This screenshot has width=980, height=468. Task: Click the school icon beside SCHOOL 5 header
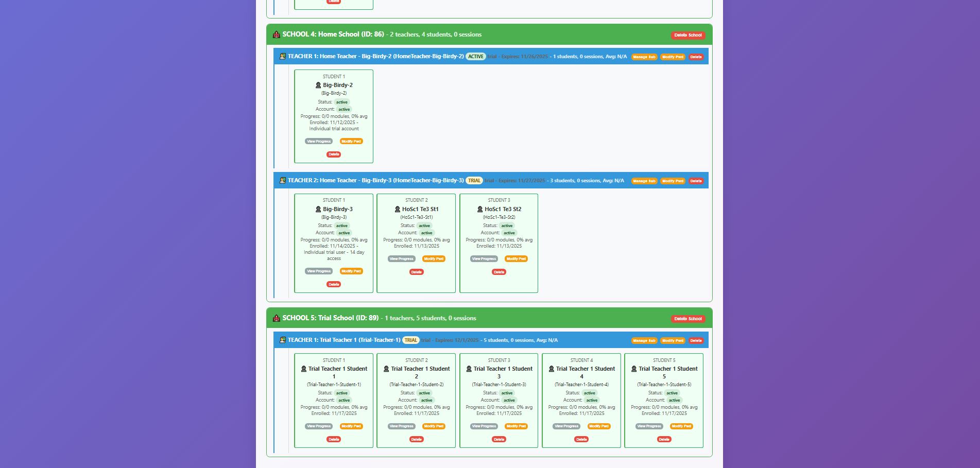point(274,318)
